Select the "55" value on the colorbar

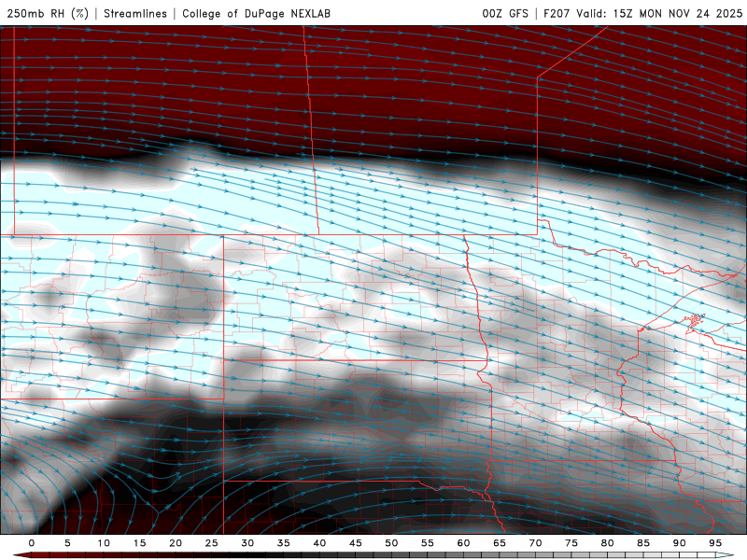428,543
